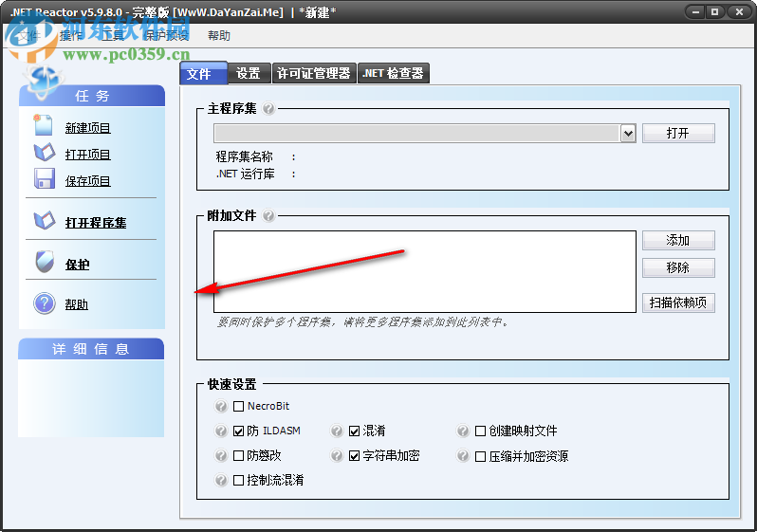Click the 新建项目 document icon
The width and height of the screenshot is (757, 532).
coord(43,125)
